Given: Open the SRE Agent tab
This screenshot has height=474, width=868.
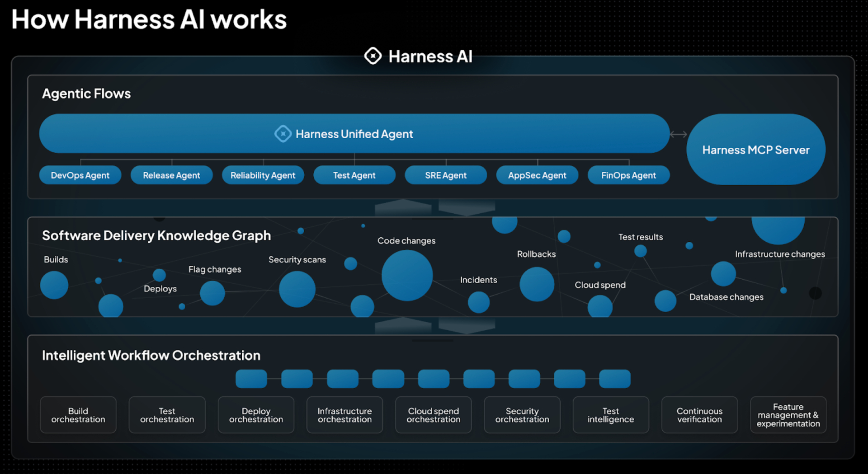Looking at the screenshot, I should coord(446,175).
